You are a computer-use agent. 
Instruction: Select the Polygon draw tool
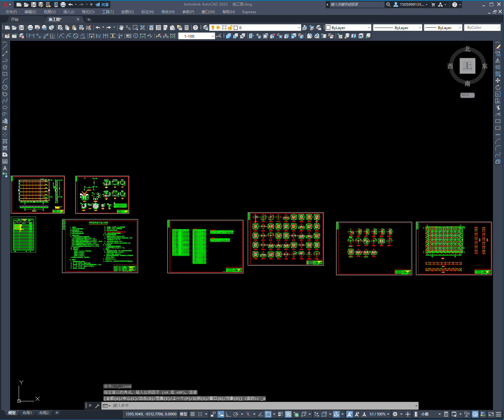click(5, 67)
